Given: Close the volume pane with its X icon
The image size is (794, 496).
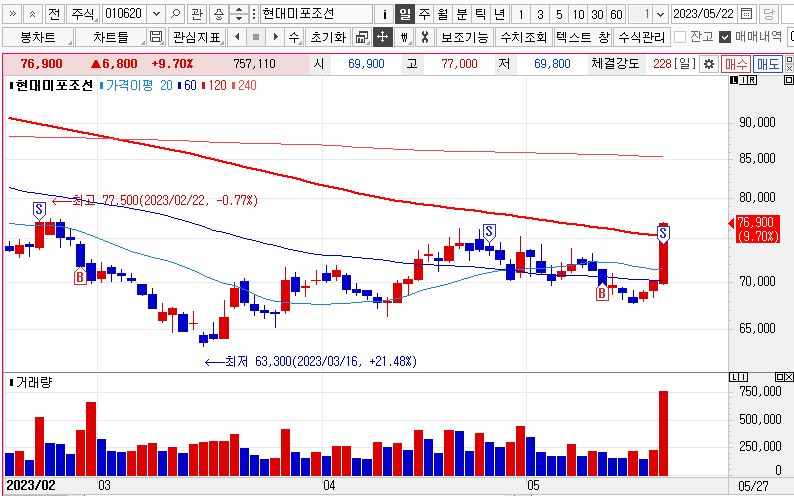Looking at the screenshot, I should [789, 377].
